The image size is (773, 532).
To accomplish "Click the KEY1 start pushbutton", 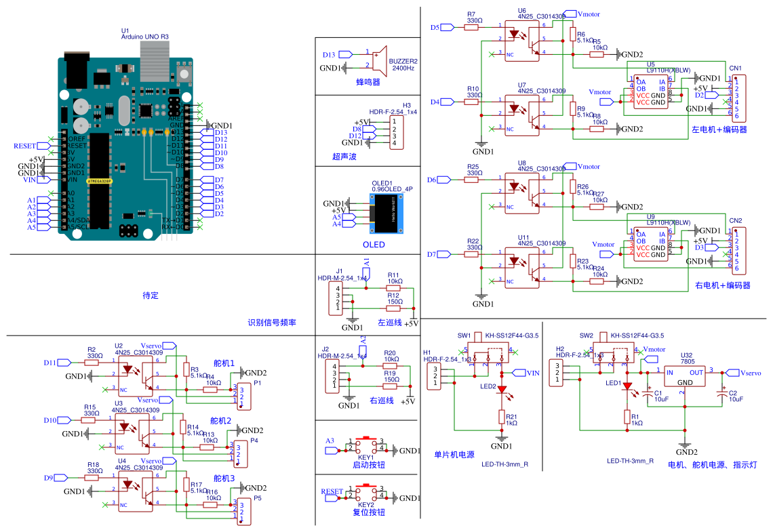I will click(x=366, y=446).
